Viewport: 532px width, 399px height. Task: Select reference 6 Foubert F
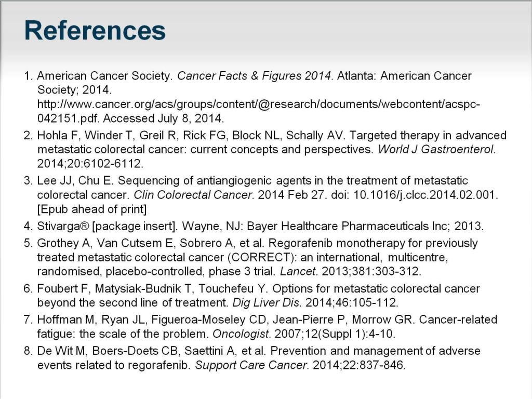click(x=252, y=296)
